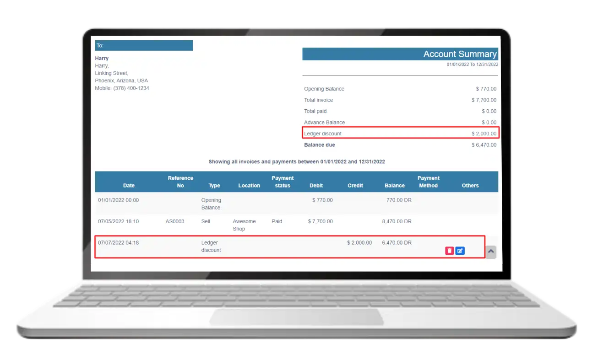Screen dimensions: 598x364
Task: Select the Debit column header
Action: coord(316,186)
